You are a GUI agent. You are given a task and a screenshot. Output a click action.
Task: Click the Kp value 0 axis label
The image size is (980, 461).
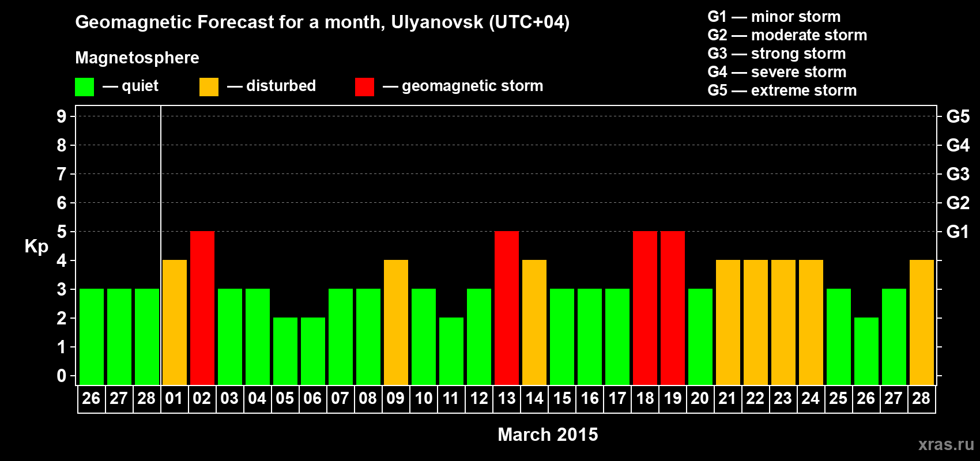62,376
